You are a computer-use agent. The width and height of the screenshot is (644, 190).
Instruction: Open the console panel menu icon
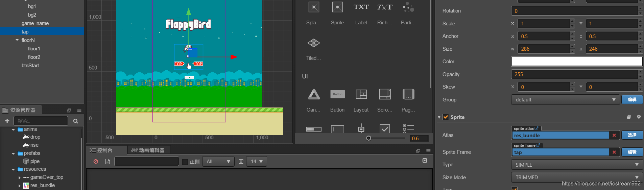click(x=428, y=150)
